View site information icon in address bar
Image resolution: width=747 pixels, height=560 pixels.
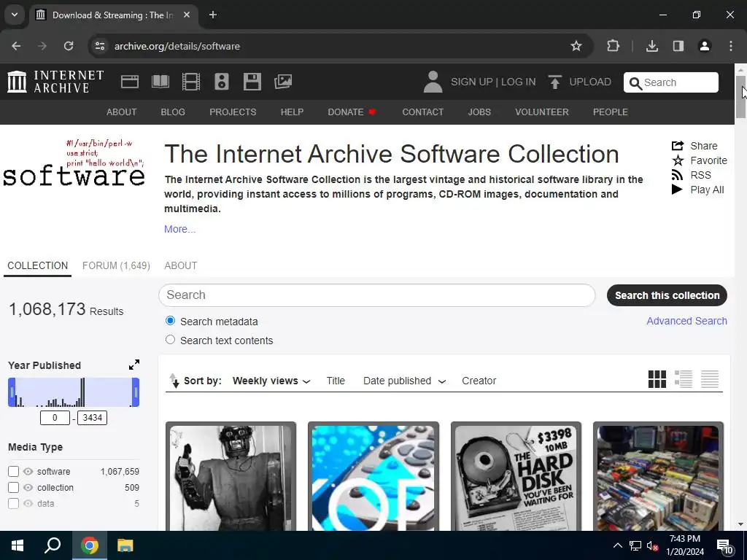click(x=100, y=46)
